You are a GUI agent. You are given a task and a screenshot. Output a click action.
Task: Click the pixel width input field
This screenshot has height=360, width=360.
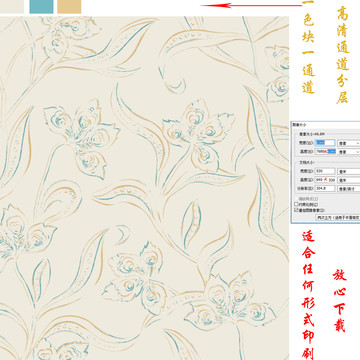tap(325, 143)
